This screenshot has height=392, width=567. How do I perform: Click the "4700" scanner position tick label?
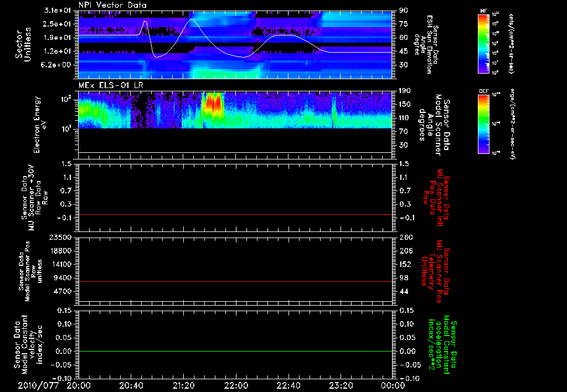click(64, 291)
